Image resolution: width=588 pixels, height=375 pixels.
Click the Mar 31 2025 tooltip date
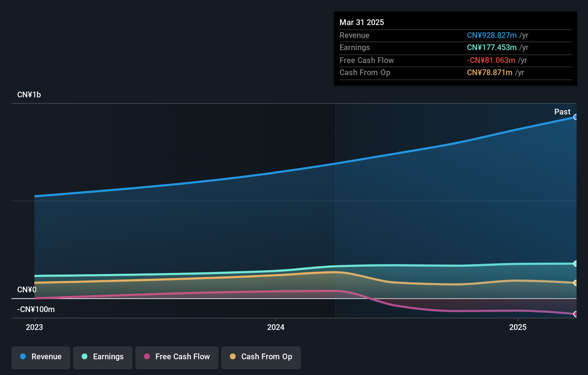(362, 22)
